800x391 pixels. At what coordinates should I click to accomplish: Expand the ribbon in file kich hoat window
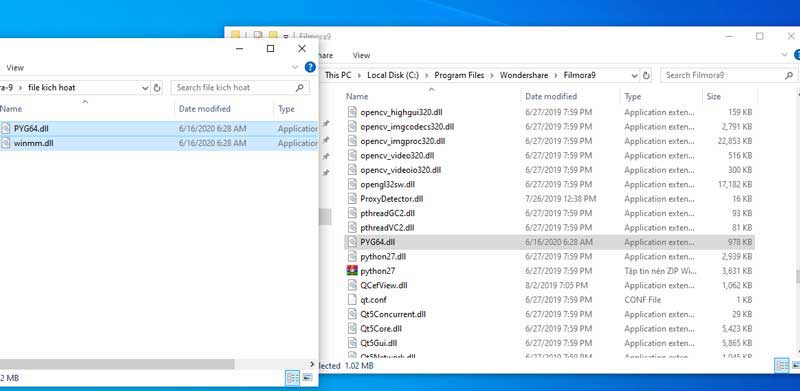tap(295, 67)
